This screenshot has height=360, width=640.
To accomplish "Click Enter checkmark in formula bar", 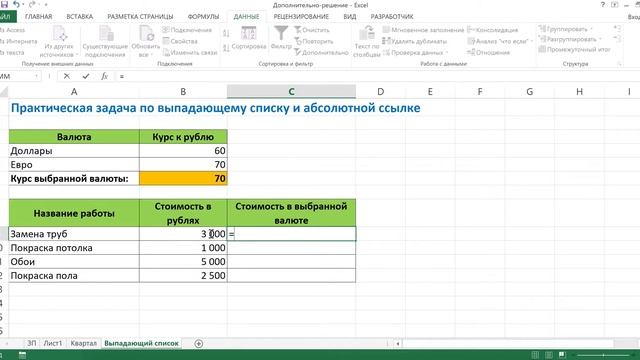I will pyautogui.click(x=85, y=76).
